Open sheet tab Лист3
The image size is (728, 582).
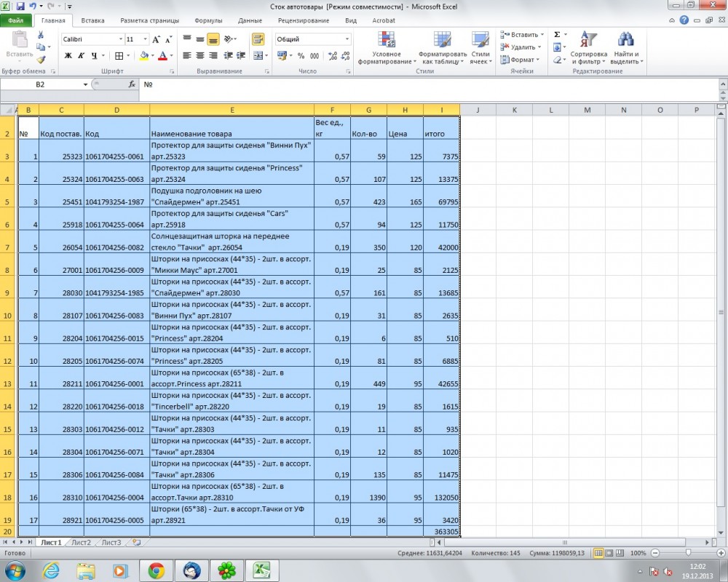click(x=111, y=543)
